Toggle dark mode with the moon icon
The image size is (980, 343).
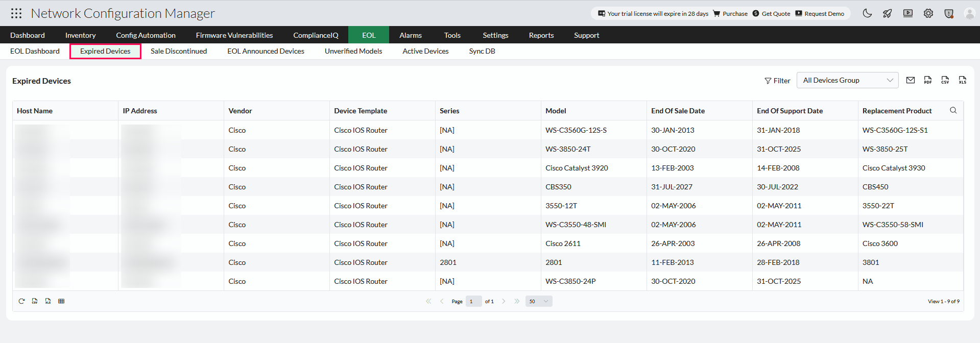point(867,13)
